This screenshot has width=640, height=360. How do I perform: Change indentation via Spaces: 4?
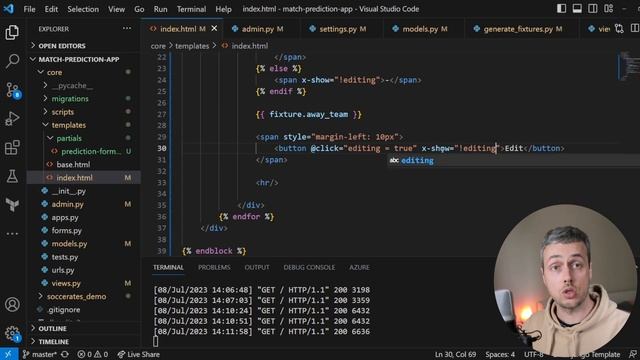pos(500,354)
